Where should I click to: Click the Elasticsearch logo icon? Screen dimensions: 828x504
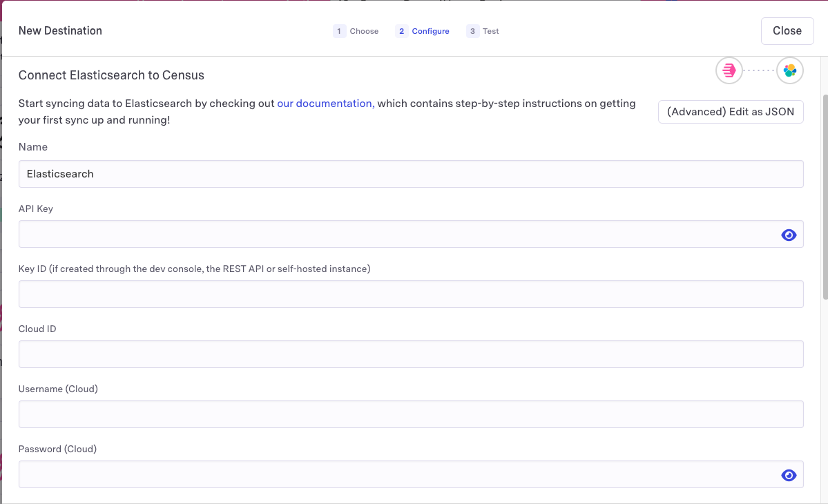(x=790, y=70)
